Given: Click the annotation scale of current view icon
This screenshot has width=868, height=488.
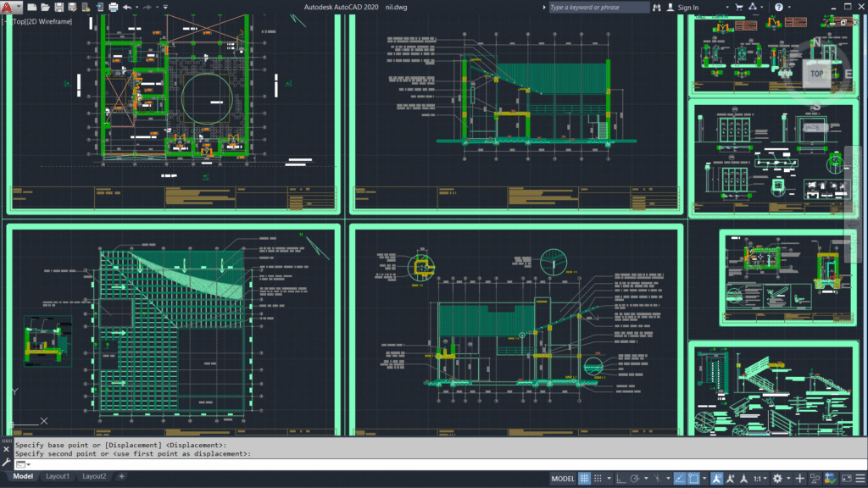Looking at the screenshot, I should (744, 479).
